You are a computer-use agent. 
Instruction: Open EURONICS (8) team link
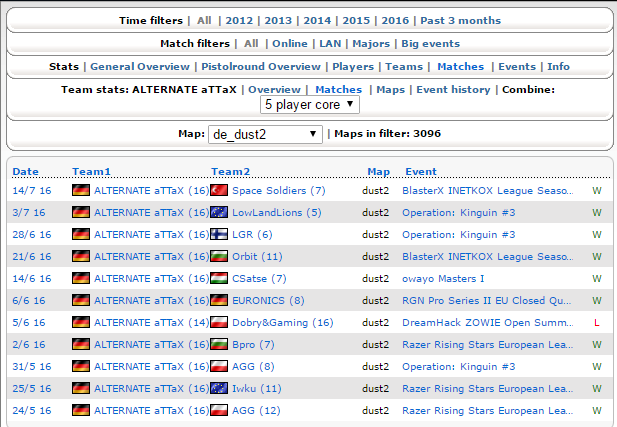[268, 301]
